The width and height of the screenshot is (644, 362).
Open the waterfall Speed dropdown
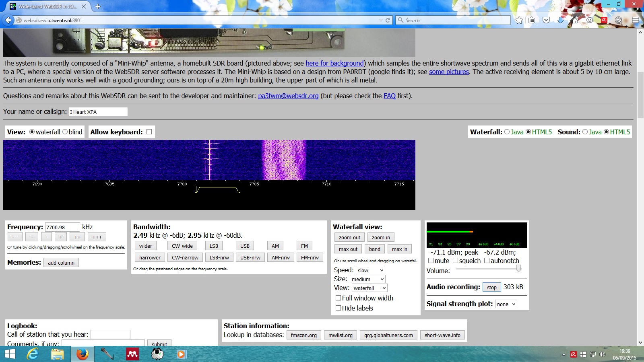(x=370, y=270)
